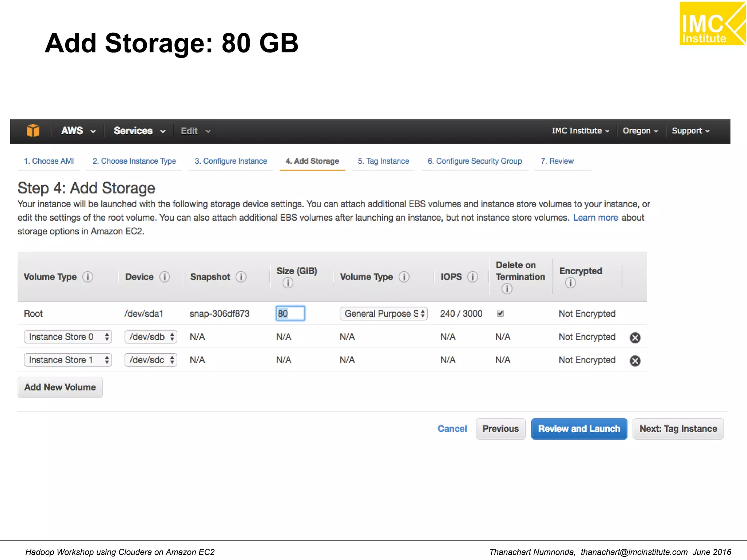This screenshot has width=747, height=560.
Task: Remove the Instance Store 1 volume row
Action: [x=635, y=361]
